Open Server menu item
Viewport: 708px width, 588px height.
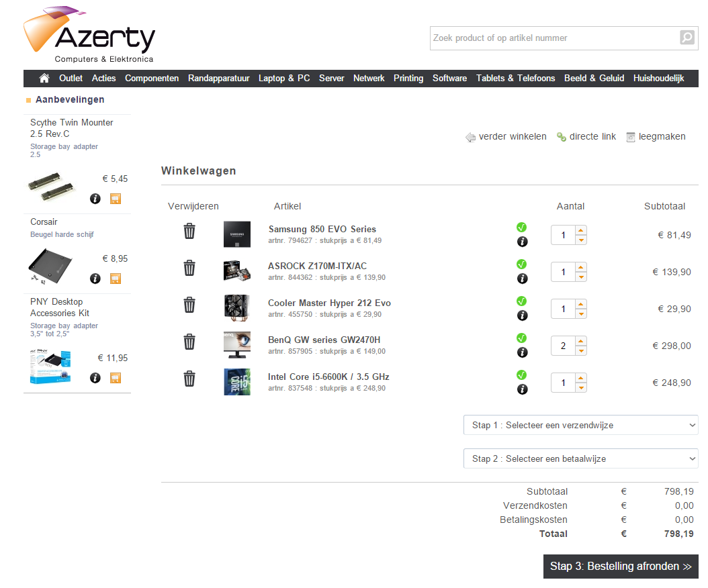[331, 78]
